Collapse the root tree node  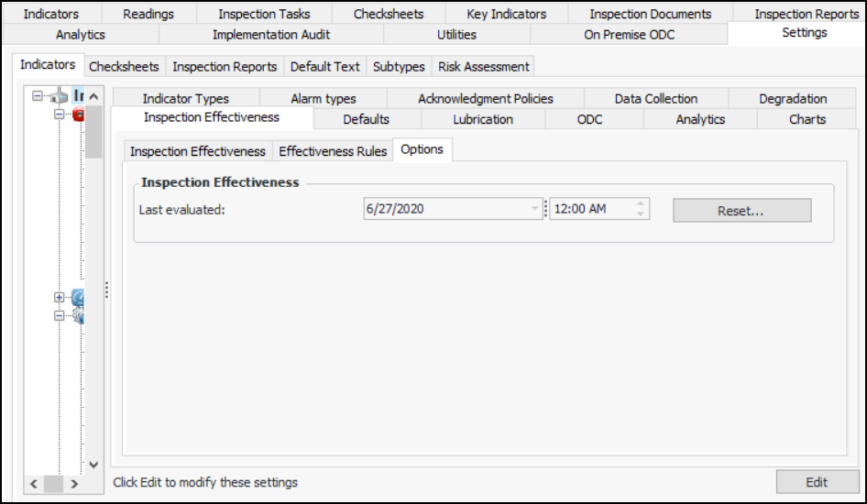pyautogui.click(x=37, y=96)
